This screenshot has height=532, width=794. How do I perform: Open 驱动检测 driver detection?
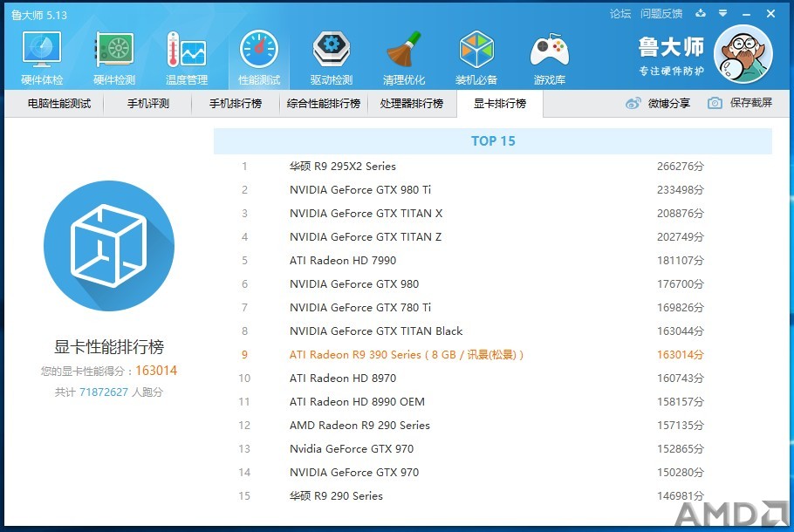332,58
